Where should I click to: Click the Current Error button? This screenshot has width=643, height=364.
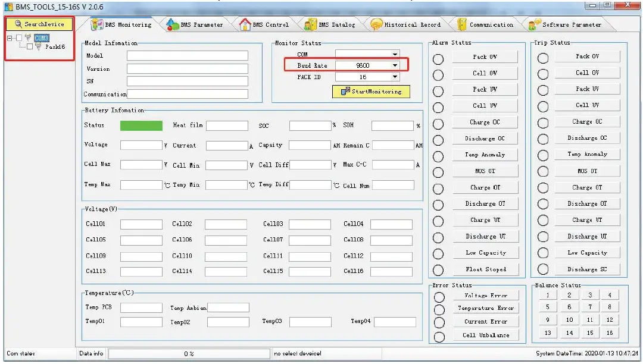tap(486, 321)
